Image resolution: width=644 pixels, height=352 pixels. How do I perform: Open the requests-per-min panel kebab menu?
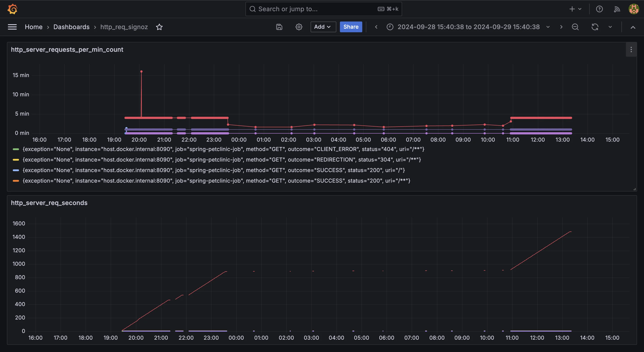(x=631, y=50)
